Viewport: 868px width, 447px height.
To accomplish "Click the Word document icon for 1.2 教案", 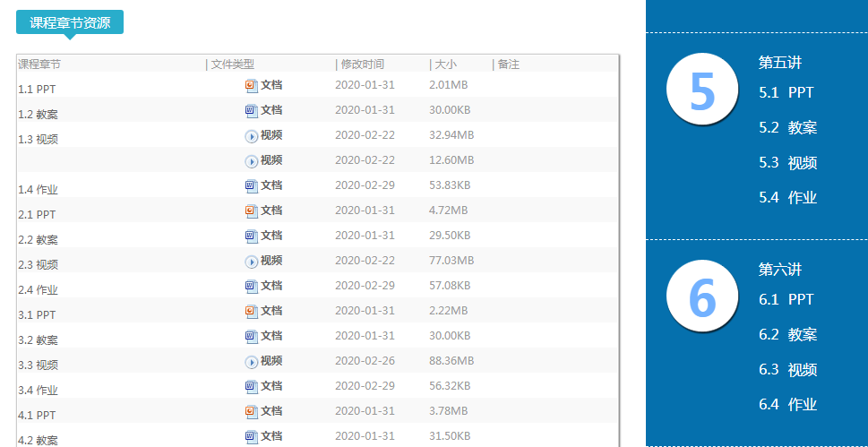I will pyautogui.click(x=251, y=110).
